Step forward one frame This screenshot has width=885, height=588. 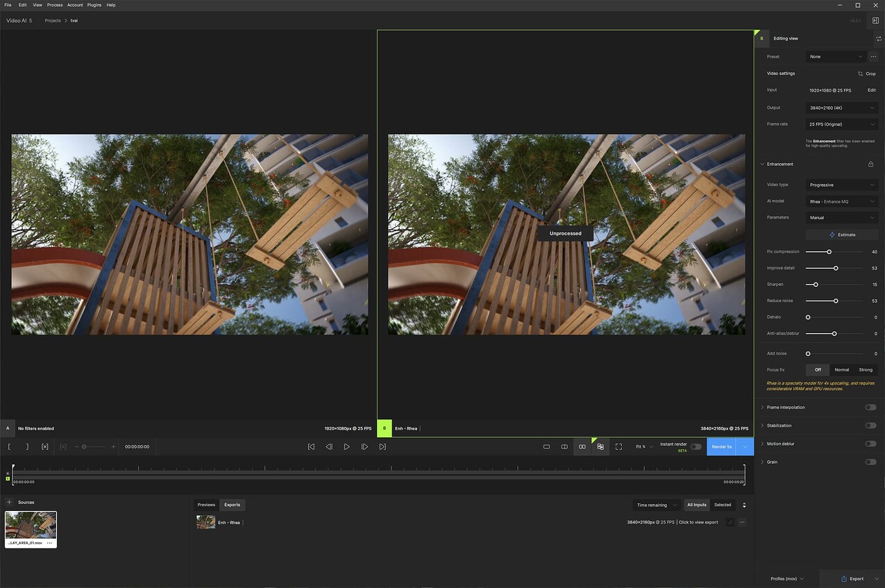click(364, 446)
